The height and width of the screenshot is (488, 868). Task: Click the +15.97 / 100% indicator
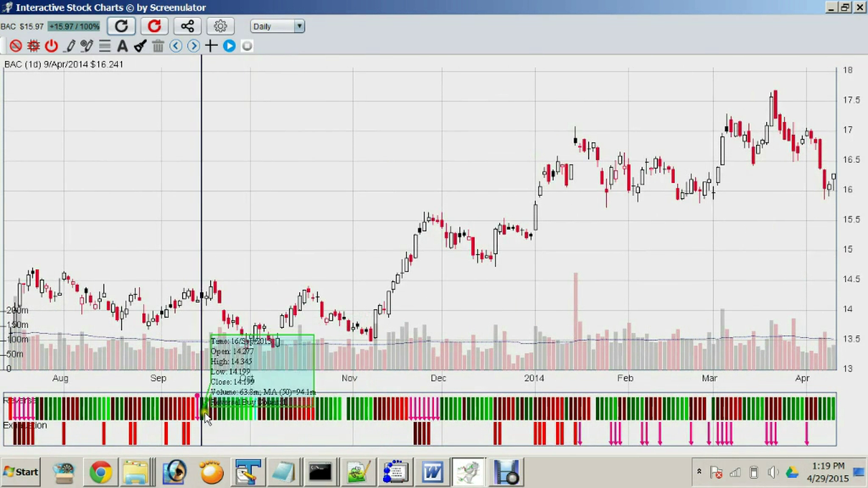[x=73, y=26]
